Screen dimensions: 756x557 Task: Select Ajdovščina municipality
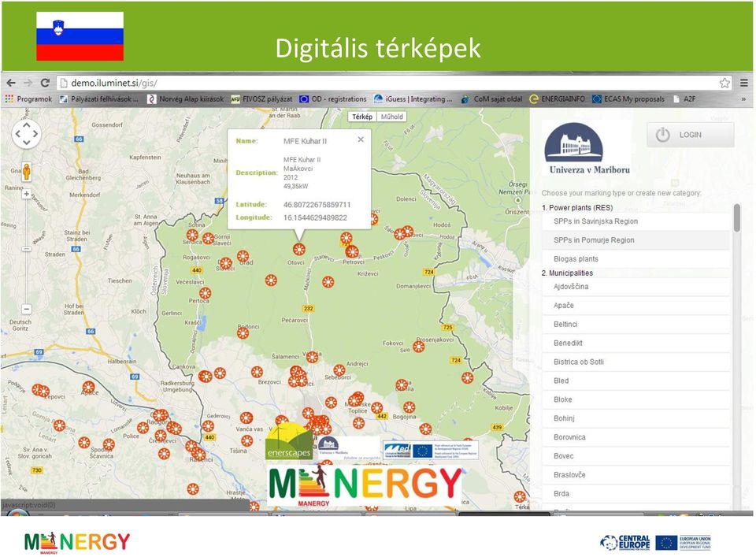[636, 287]
